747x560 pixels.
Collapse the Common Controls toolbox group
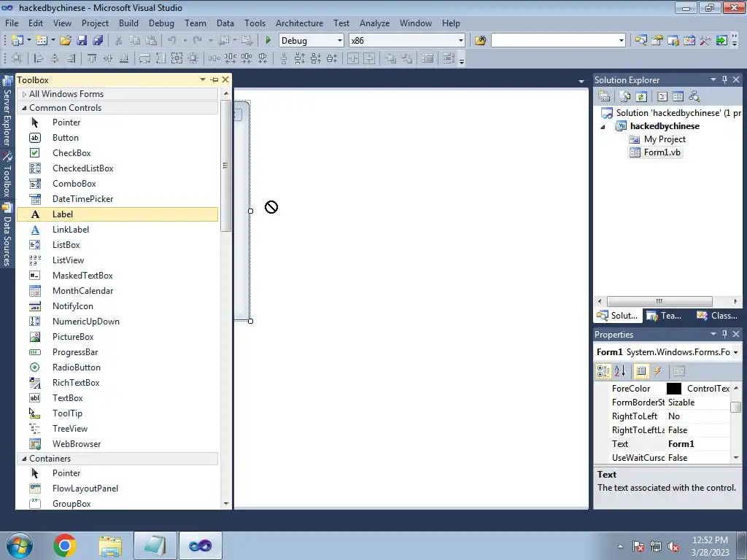pos(24,108)
